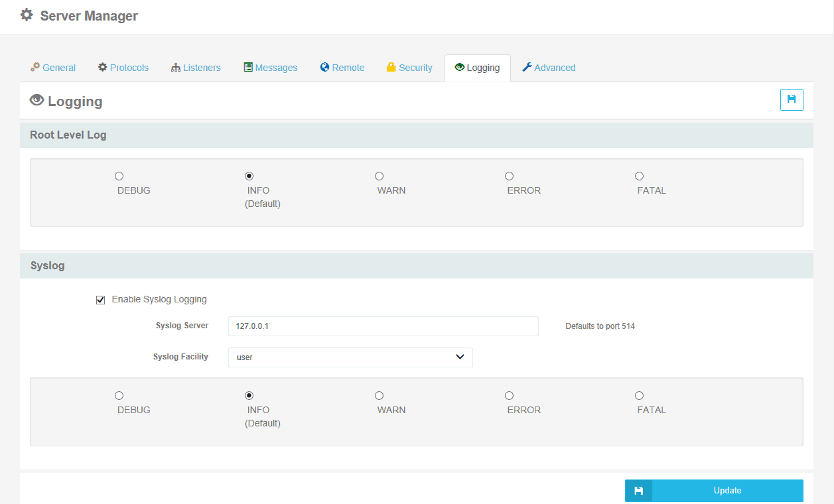Click the eye icon beside the Logging heading
Screen dimensions: 834x504
[x=37, y=100]
